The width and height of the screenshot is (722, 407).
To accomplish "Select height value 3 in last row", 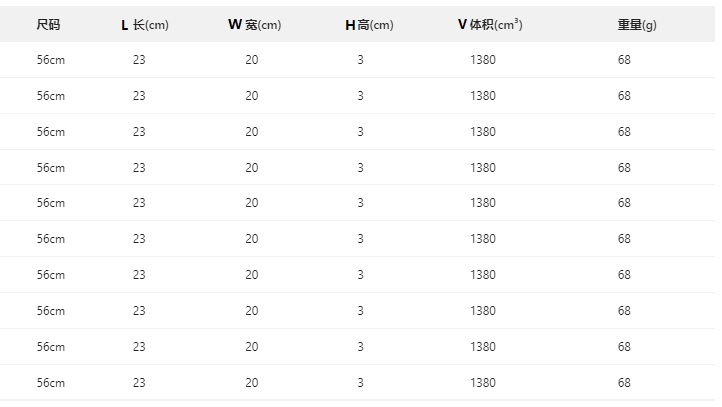I will 360,383.
